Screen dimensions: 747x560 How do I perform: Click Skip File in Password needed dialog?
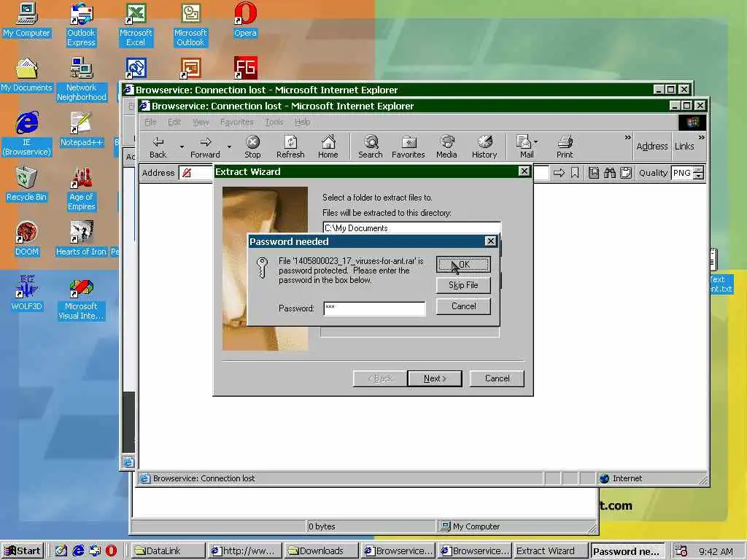pos(463,285)
